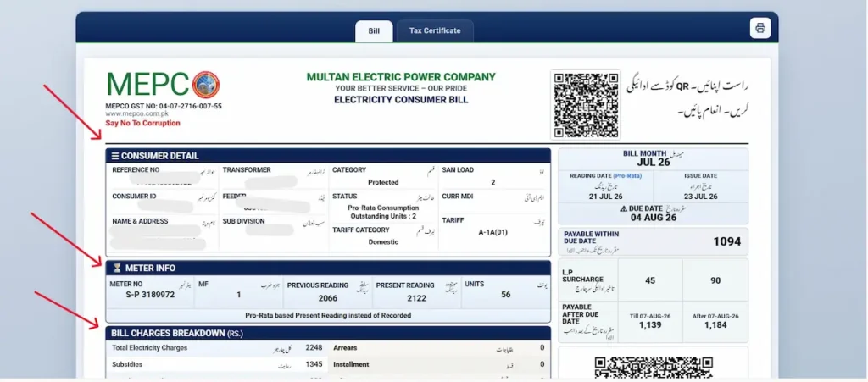Click the printer icon button
Screen dimensions: 868x382
760,28
